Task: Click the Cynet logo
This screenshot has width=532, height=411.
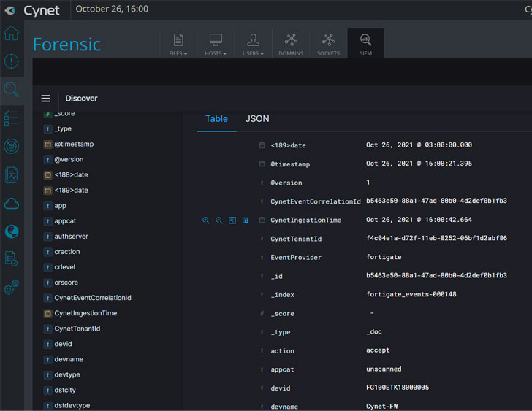Action: 33,10
